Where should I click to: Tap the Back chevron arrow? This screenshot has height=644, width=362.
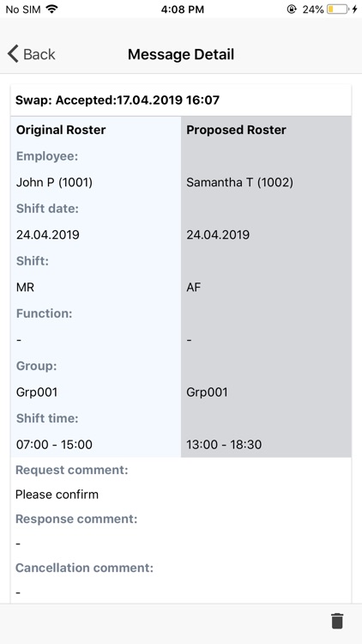[x=13, y=54]
